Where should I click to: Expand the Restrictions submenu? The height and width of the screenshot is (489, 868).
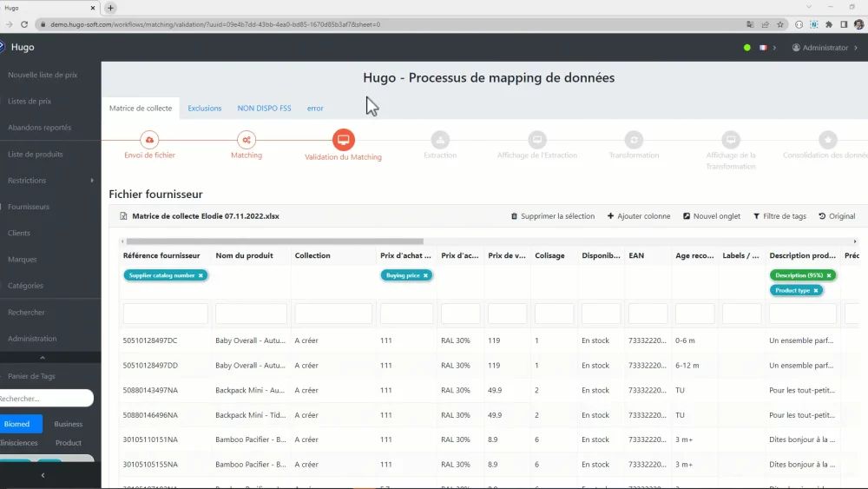92,181
